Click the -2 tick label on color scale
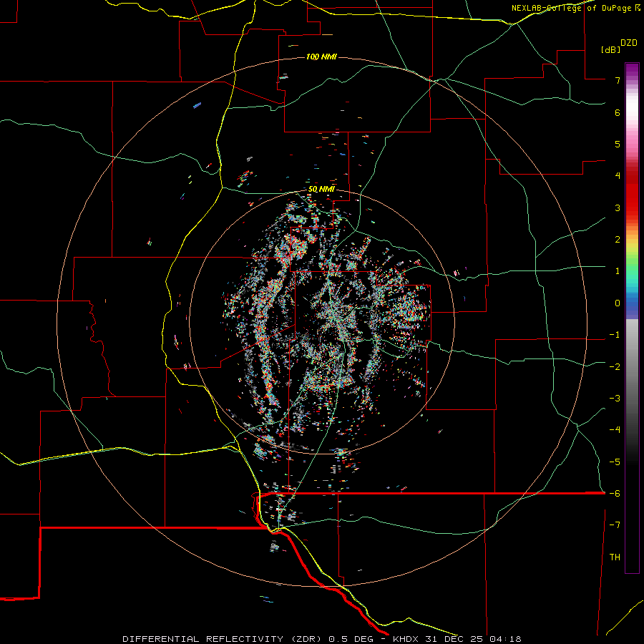This screenshot has width=644, height=644. click(x=615, y=366)
